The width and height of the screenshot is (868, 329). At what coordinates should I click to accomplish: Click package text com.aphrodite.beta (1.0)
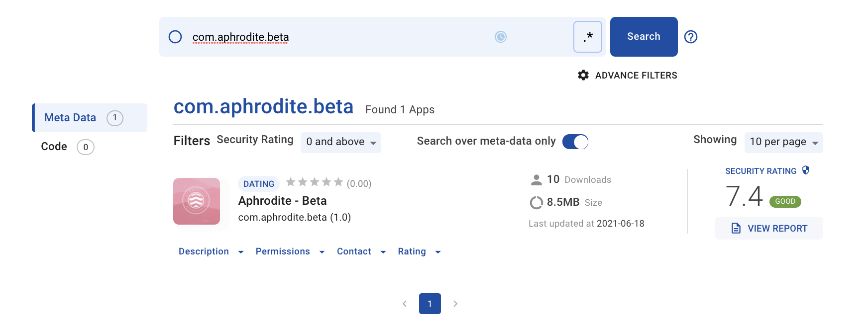(x=295, y=217)
